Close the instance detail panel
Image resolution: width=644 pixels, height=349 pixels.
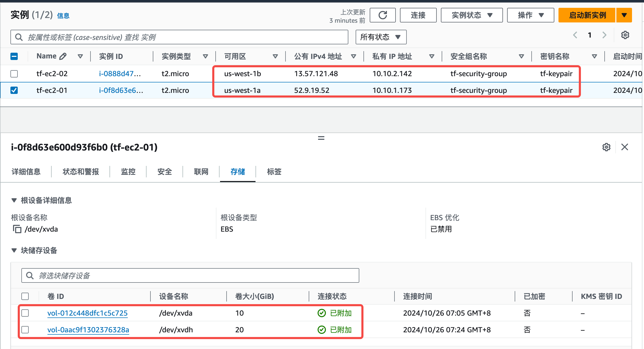[625, 147]
